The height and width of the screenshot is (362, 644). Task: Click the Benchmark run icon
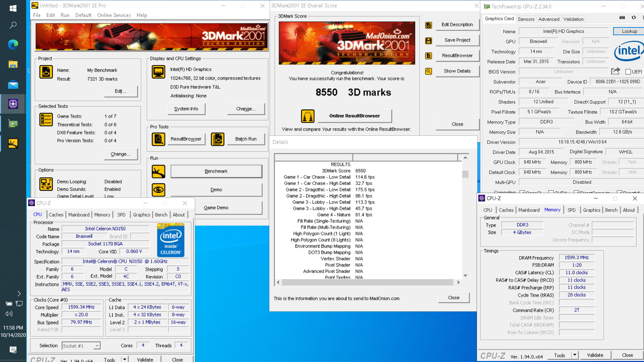pyautogui.click(x=158, y=172)
